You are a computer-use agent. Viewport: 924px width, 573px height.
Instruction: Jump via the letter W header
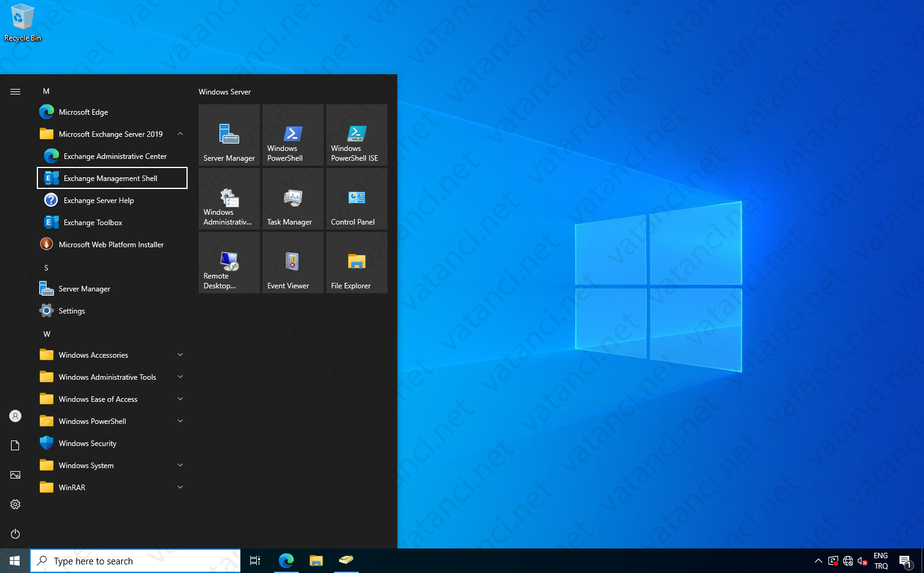[47, 334]
